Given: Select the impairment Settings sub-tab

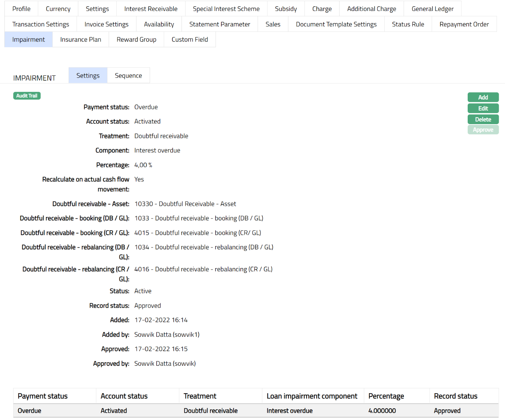Looking at the screenshot, I should click(x=88, y=75).
